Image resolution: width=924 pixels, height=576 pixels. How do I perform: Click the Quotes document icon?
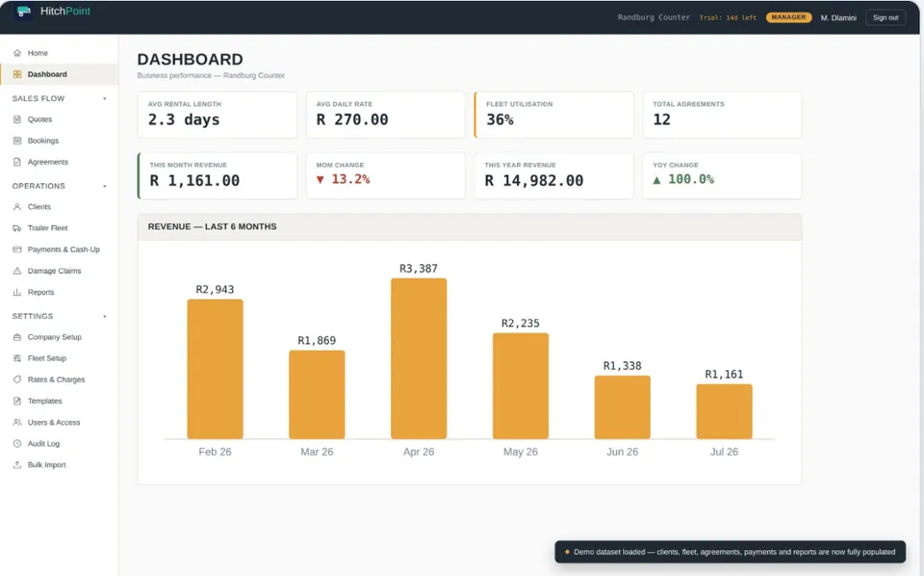[17, 119]
